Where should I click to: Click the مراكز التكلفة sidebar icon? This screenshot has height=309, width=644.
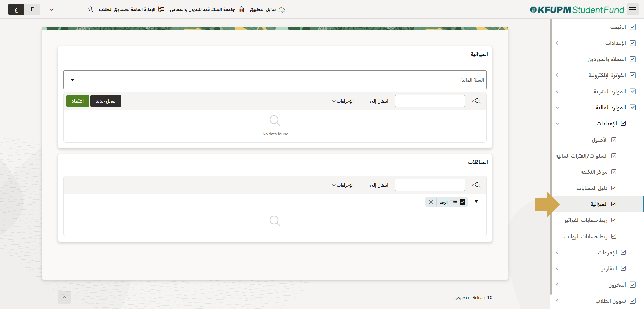click(x=614, y=172)
